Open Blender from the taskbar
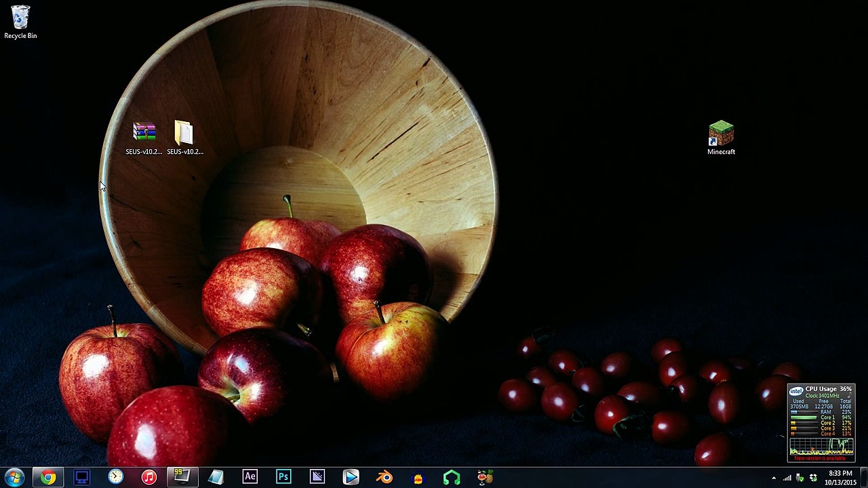Screen dimensions: 868x488 [x=384, y=477]
